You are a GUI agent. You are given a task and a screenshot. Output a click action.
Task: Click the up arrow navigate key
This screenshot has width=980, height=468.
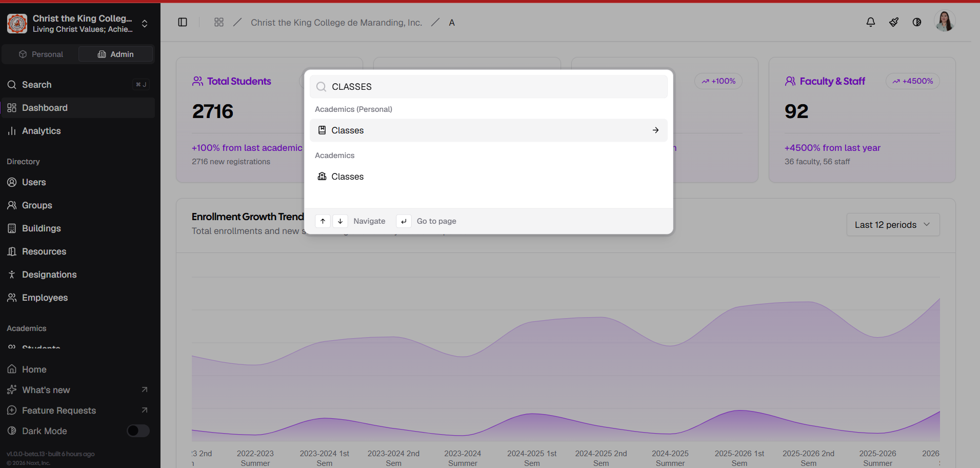pos(323,221)
